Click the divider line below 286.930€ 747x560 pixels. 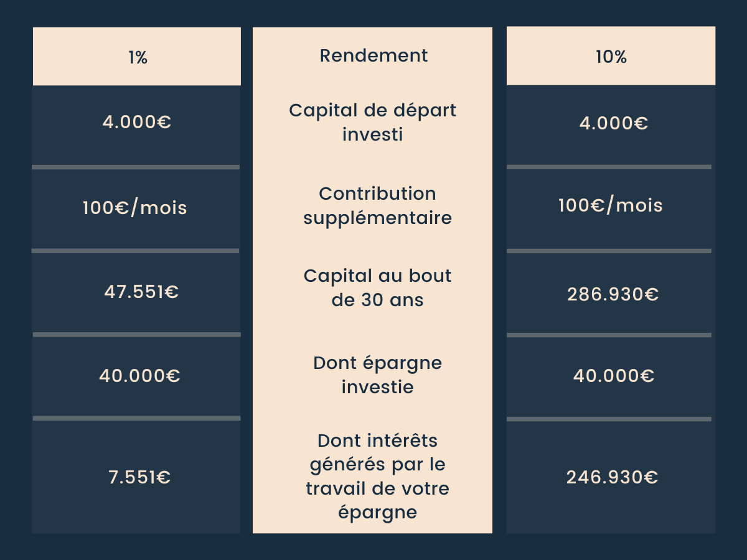(x=609, y=335)
